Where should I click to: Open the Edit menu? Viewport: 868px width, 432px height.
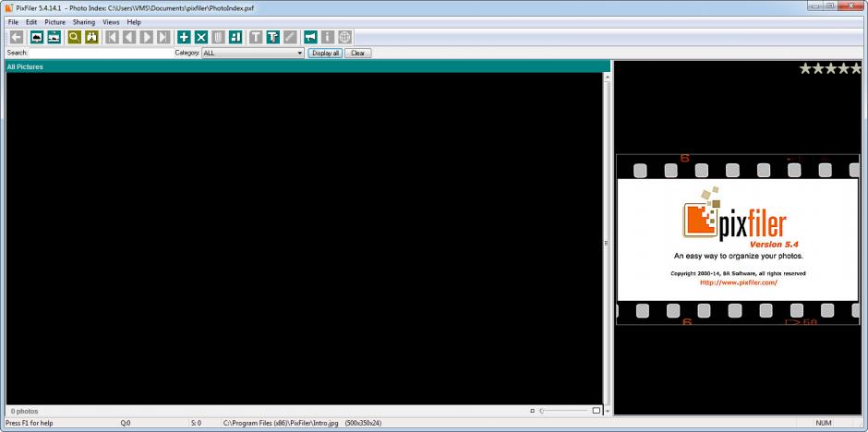click(31, 22)
